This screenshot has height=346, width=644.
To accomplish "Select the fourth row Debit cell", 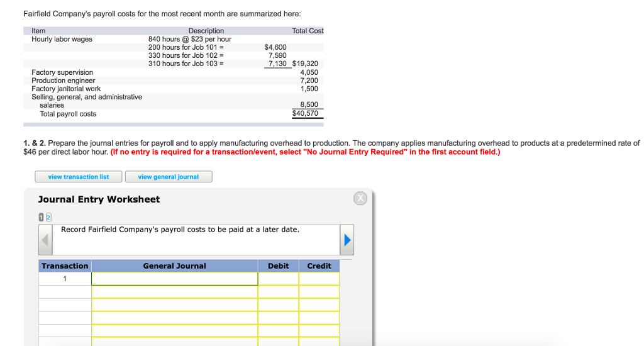I will (x=279, y=318).
